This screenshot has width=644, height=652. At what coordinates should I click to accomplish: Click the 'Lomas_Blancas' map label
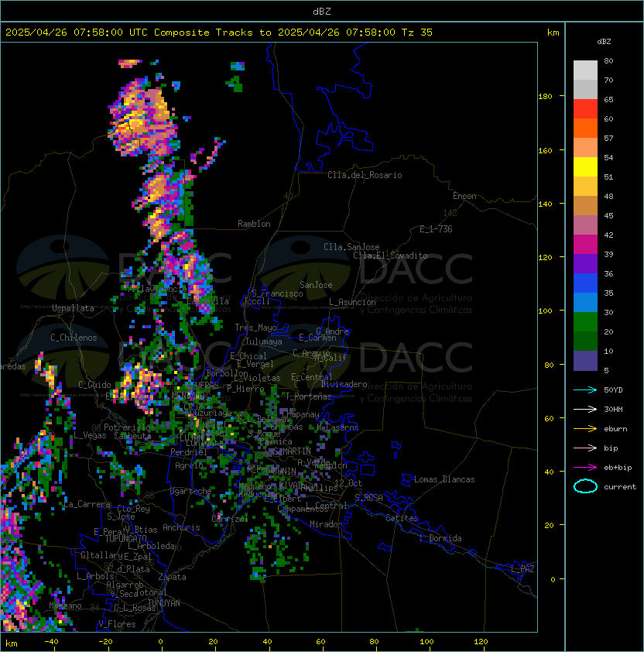444,479
